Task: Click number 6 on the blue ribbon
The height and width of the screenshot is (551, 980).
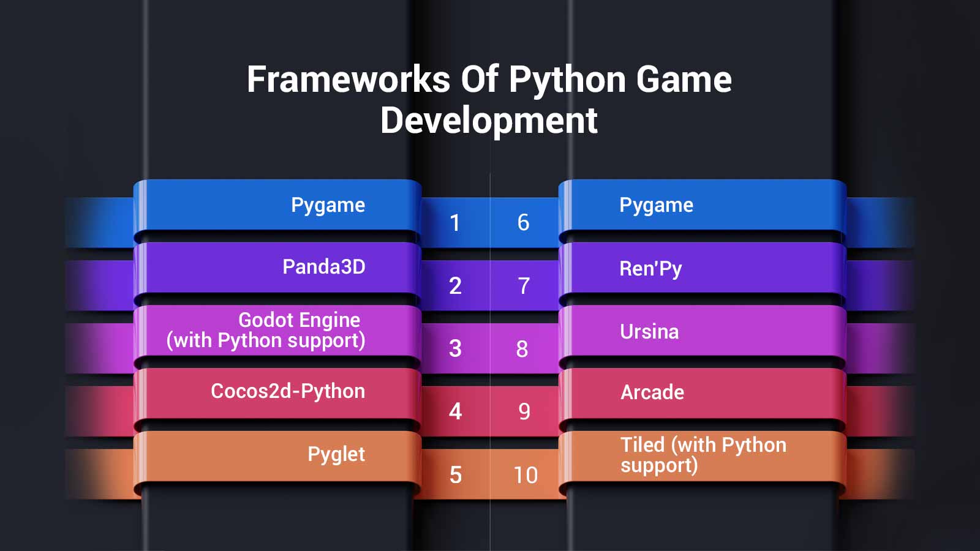Action: click(523, 223)
